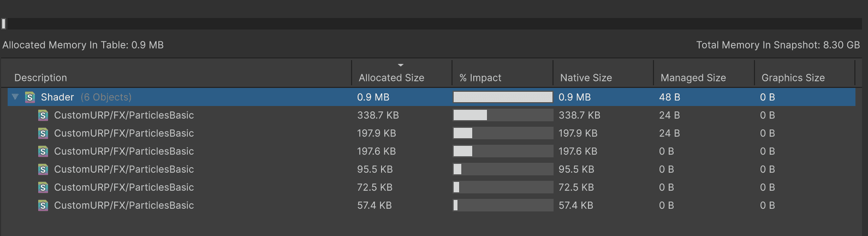
Task: Click the memory usage bar above the table
Action: 431,23
